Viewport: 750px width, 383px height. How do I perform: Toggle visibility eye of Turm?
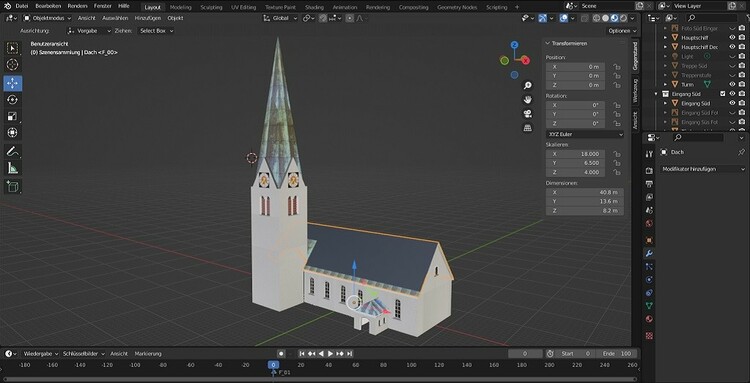(732, 84)
